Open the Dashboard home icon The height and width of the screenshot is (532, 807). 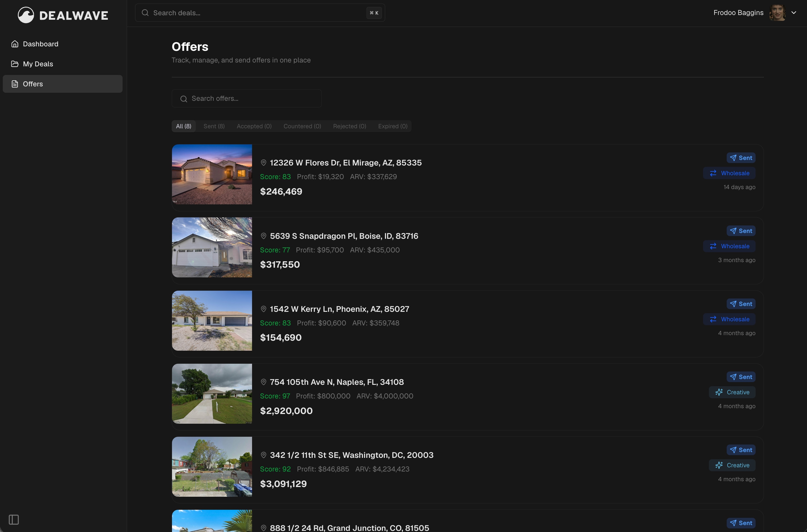[x=15, y=44]
